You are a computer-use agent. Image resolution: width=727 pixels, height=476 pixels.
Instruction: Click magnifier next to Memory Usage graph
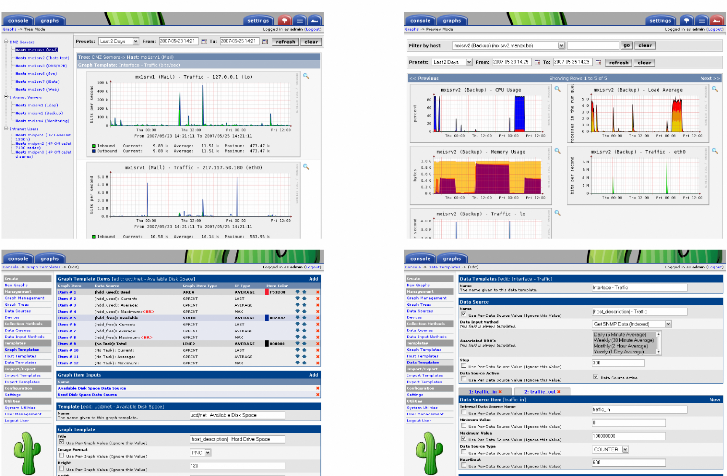tap(558, 151)
